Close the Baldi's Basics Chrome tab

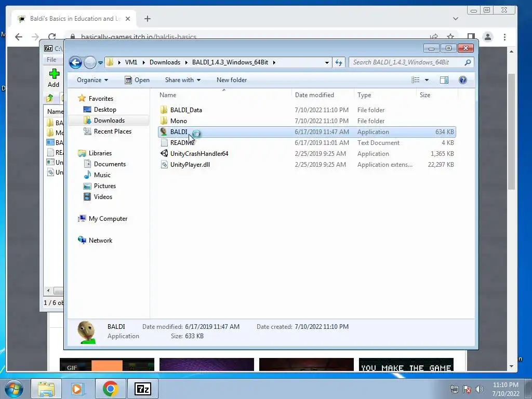[128, 19]
